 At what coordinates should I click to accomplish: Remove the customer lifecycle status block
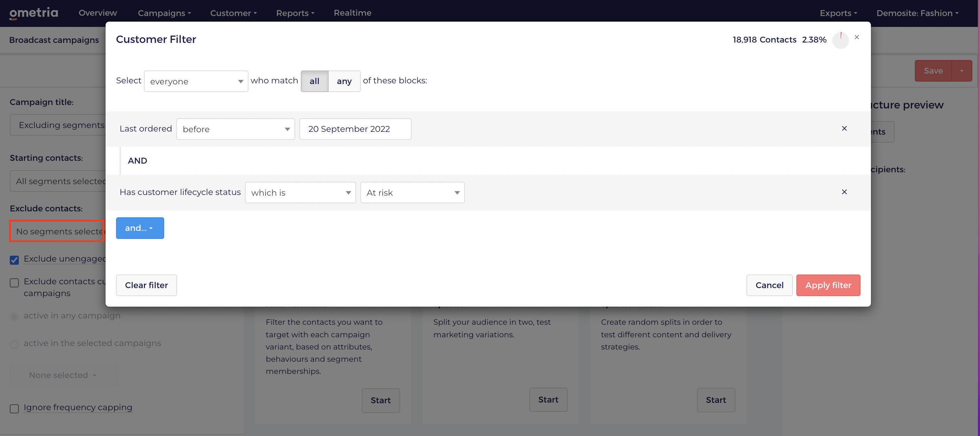(x=844, y=192)
